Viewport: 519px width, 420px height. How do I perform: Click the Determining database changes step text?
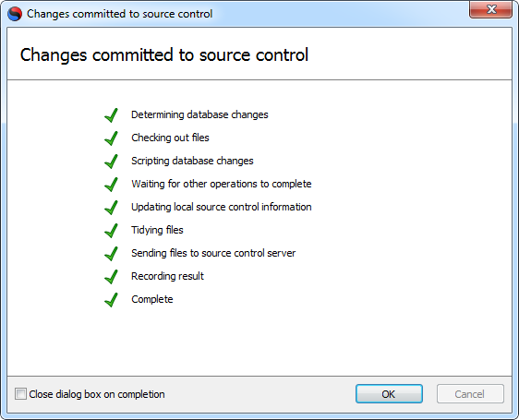[x=199, y=114]
